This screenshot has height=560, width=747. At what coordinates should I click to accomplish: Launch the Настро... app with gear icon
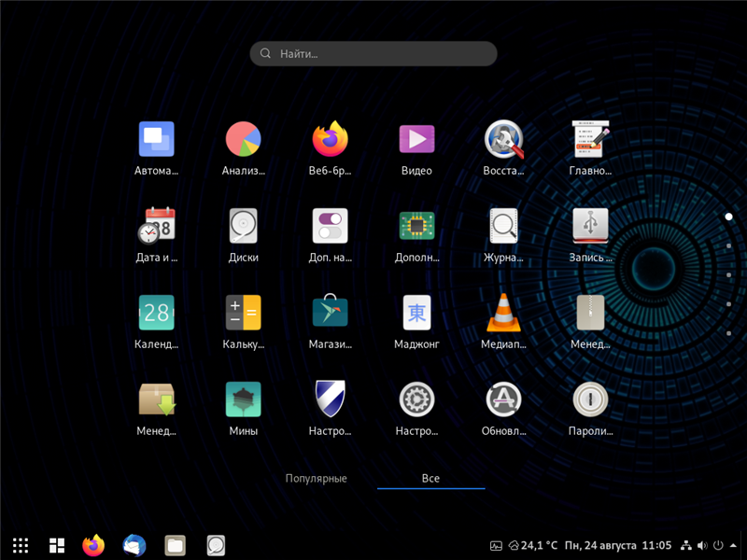[416, 408]
